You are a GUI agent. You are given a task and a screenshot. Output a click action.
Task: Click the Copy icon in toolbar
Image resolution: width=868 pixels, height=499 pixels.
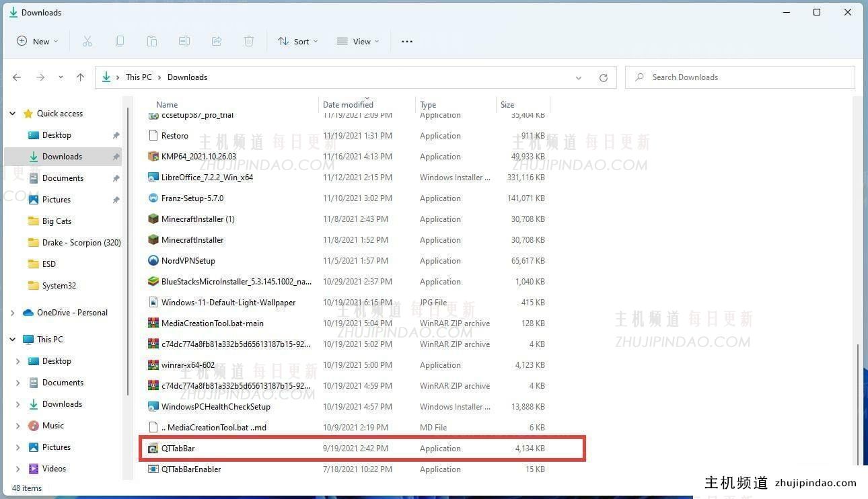(120, 41)
